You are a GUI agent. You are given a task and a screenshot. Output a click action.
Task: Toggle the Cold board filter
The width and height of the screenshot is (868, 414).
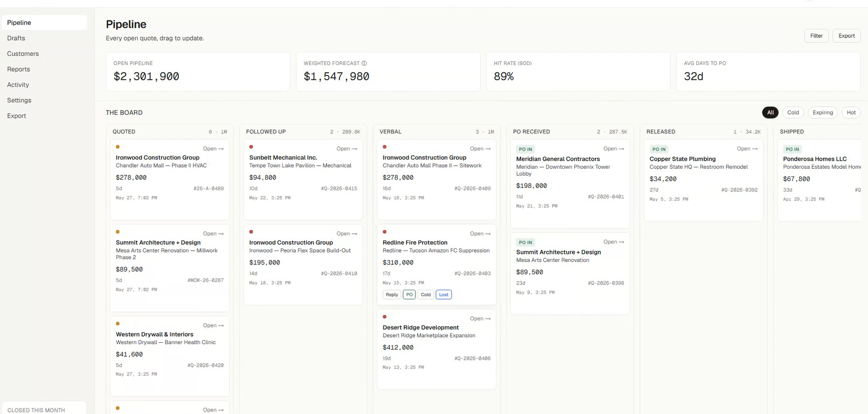(x=793, y=112)
